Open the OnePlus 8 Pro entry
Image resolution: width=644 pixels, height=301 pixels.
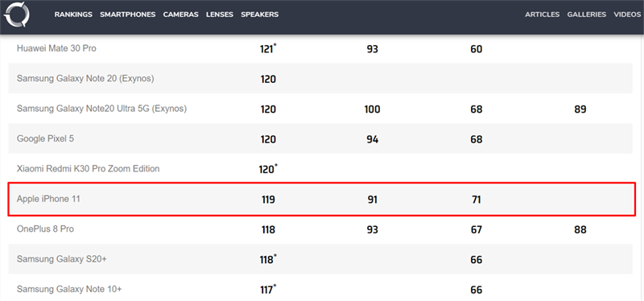point(45,229)
